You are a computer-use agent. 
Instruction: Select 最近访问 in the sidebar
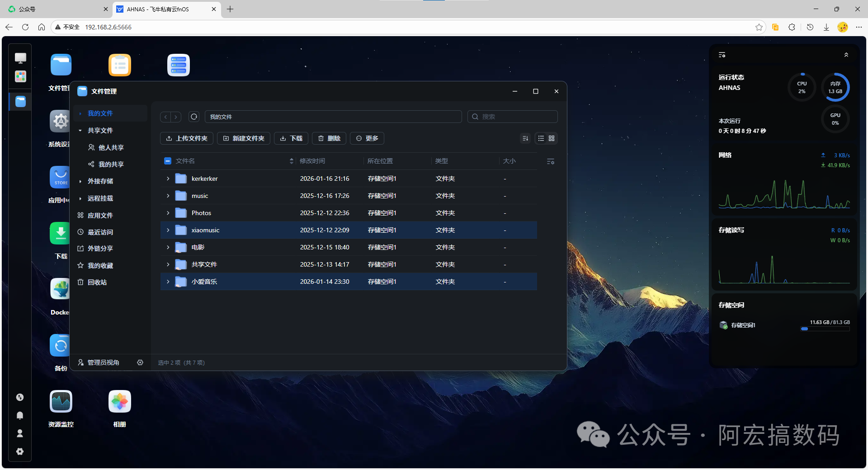pyautogui.click(x=100, y=232)
